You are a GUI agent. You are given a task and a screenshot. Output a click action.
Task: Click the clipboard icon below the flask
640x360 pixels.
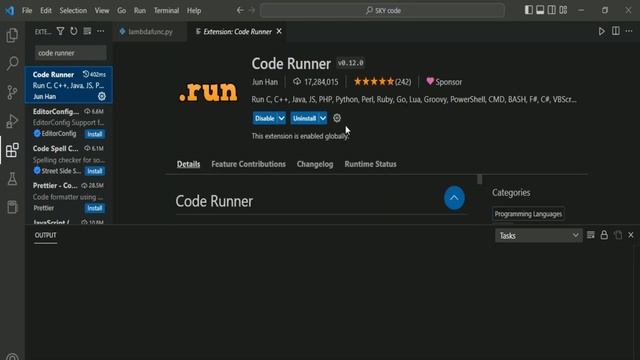[12, 207]
